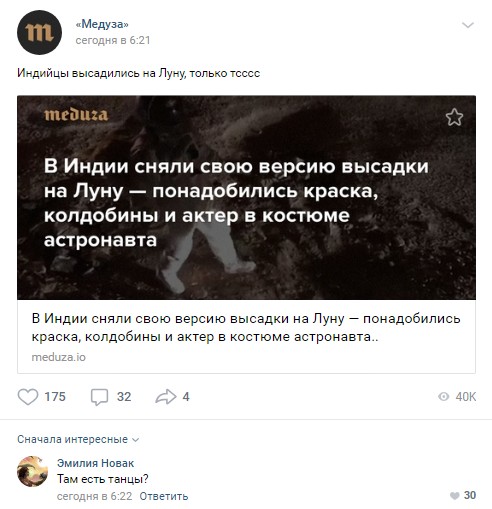Like the Meduza post with heart icon
Screen dimensions: 492x509
[28, 397]
